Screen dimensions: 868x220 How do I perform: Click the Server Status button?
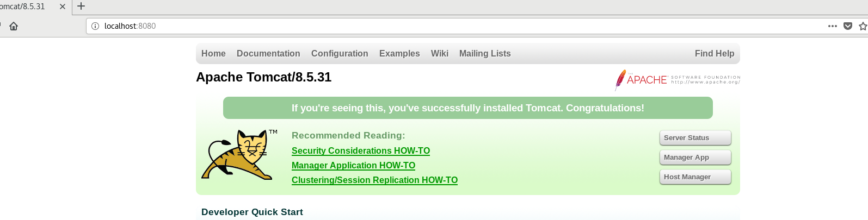[x=695, y=138]
